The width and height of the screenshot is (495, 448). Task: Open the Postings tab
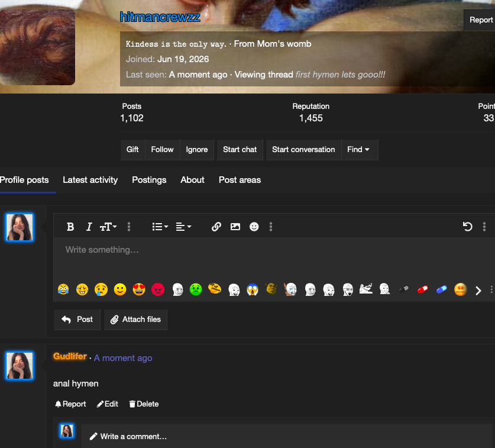(149, 180)
